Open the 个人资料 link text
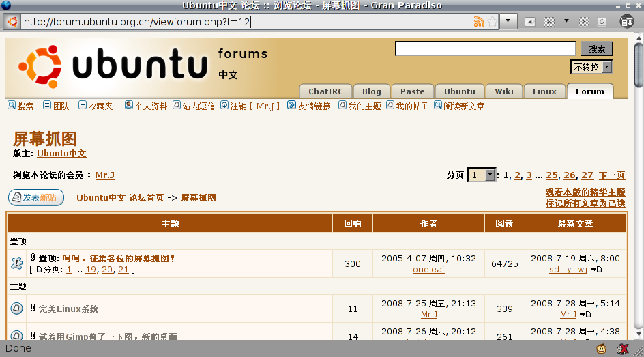644x357 pixels. pos(151,106)
